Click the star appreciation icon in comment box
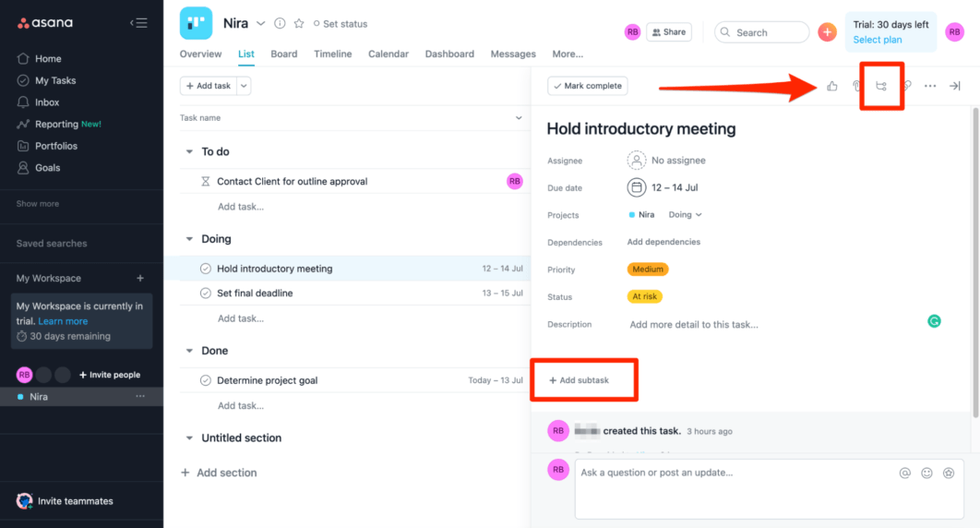The image size is (980, 528). point(949,473)
